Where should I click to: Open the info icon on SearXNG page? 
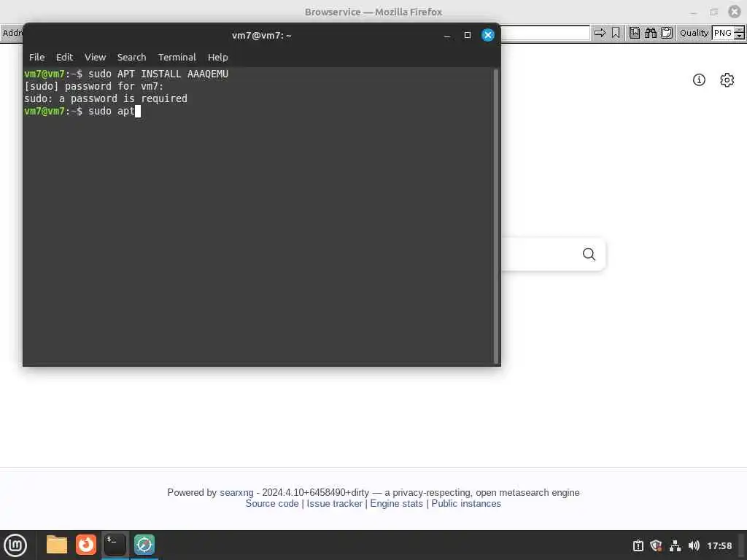(x=699, y=80)
